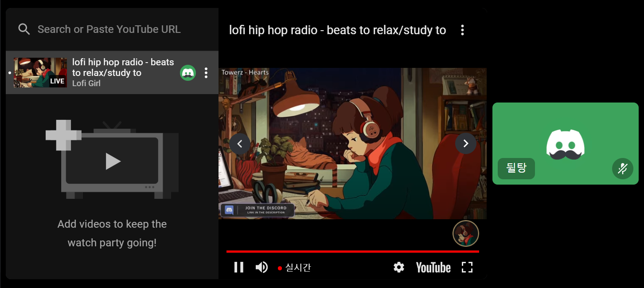Click the 뒬탕 username label

point(516,169)
